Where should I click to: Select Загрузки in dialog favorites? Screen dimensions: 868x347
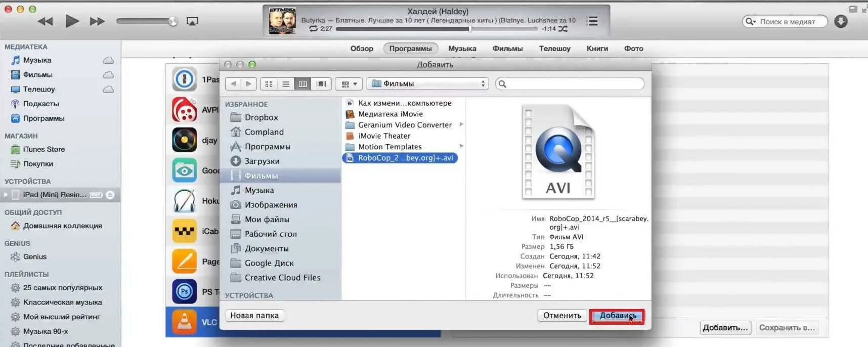point(262,161)
